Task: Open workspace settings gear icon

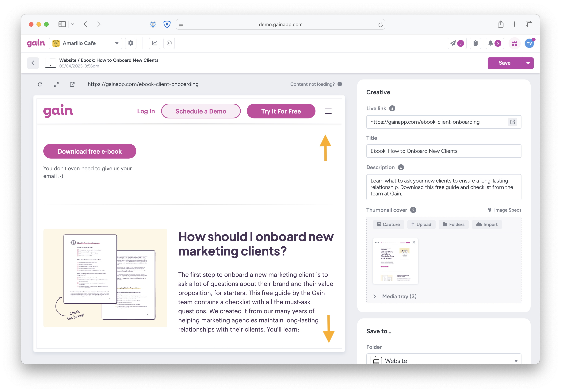Action: [x=131, y=43]
